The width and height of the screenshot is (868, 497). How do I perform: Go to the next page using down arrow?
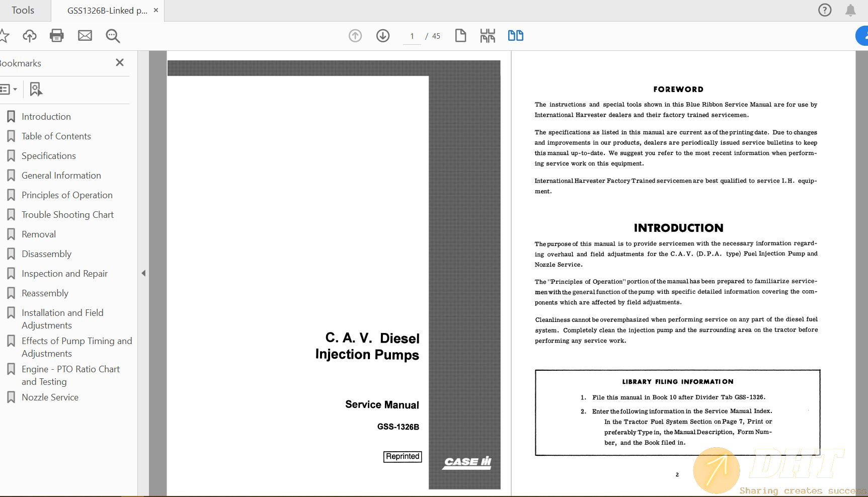coord(382,36)
